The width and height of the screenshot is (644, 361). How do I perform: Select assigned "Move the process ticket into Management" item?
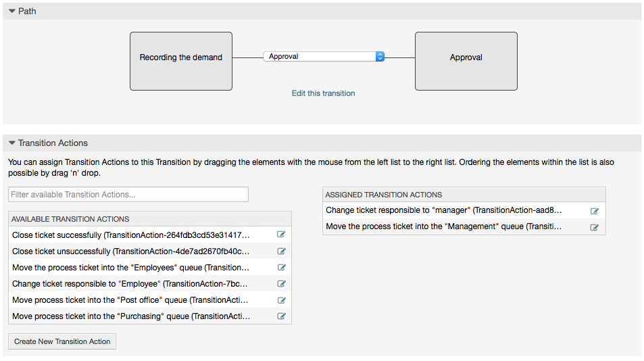[x=444, y=227]
